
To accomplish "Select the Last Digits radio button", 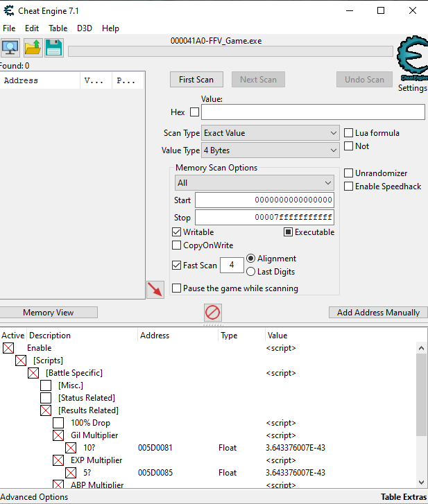I will 251,272.
